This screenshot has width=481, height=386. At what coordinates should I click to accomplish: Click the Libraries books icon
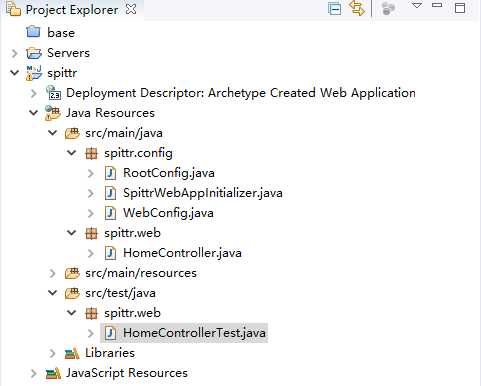pos(72,353)
